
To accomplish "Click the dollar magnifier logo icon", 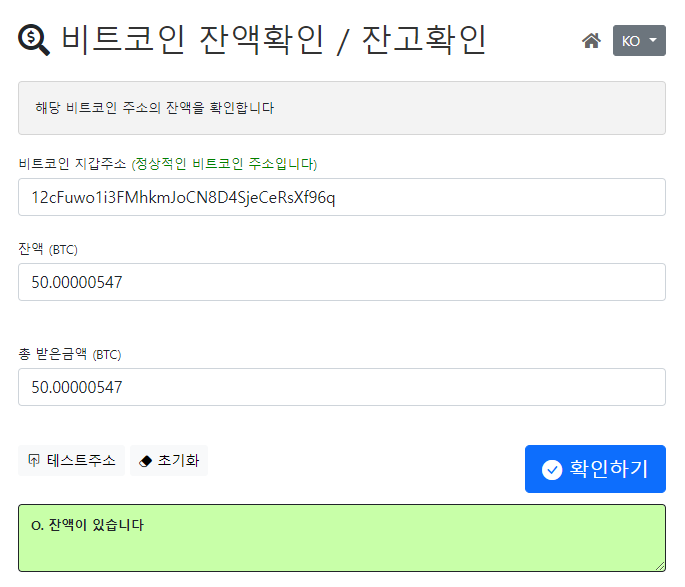I will (34, 40).
